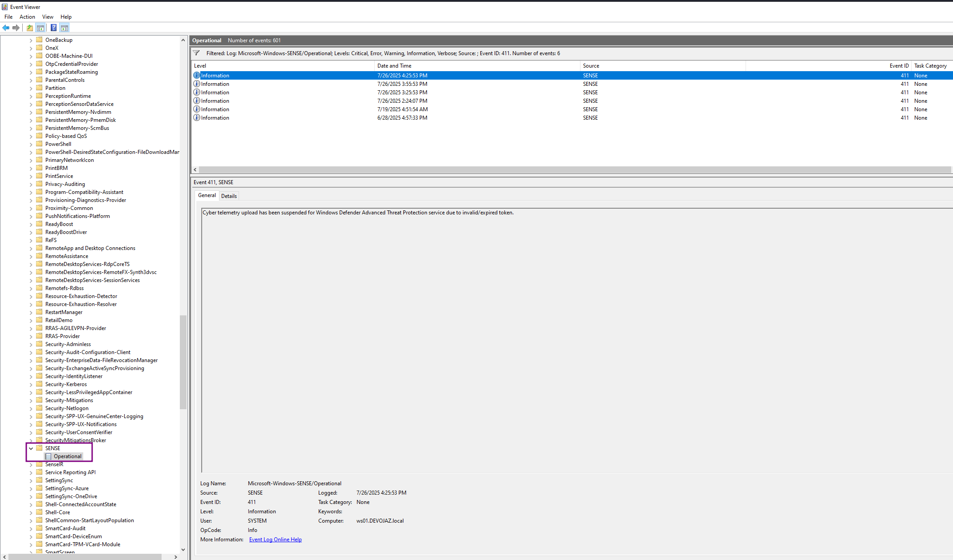Select the PushNotifications-Platform tree item
Viewport: 953px width, 560px height.
tap(77, 216)
